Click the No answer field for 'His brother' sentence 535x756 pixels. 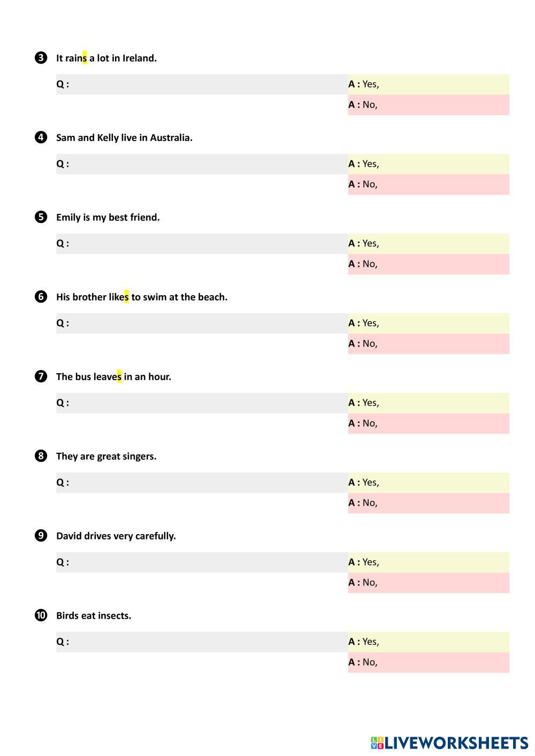[443, 344]
